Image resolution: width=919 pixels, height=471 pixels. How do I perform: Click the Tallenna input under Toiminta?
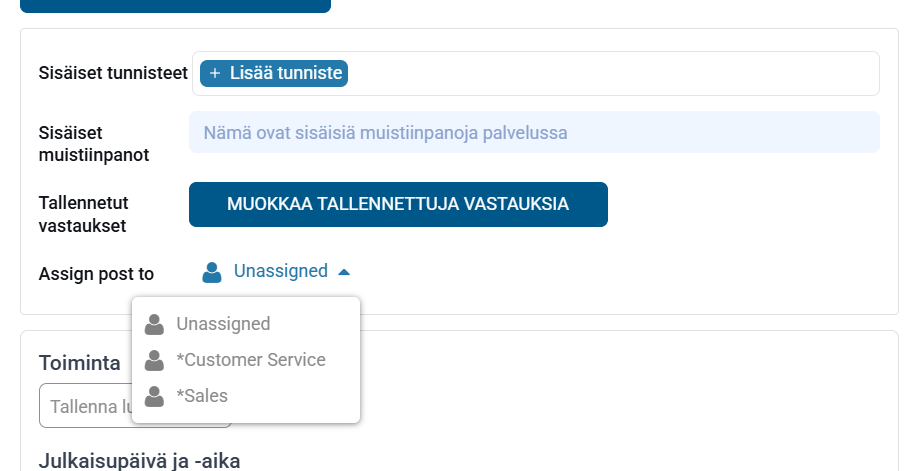(85, 405)
